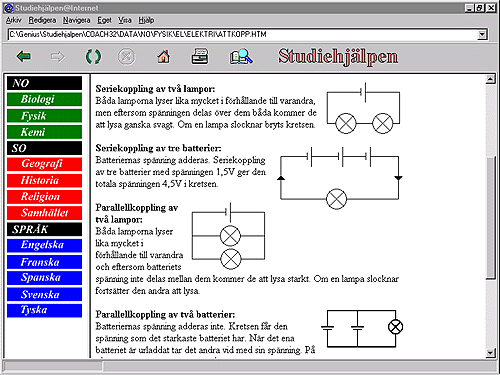
Task: Open the Historia subject button
Action: [44, 180]
